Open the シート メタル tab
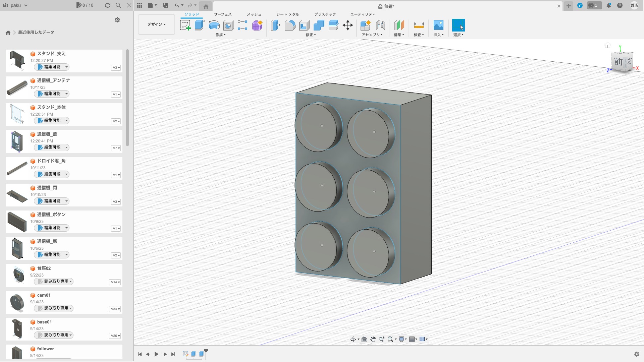644x362 pixels. (287, 14)
